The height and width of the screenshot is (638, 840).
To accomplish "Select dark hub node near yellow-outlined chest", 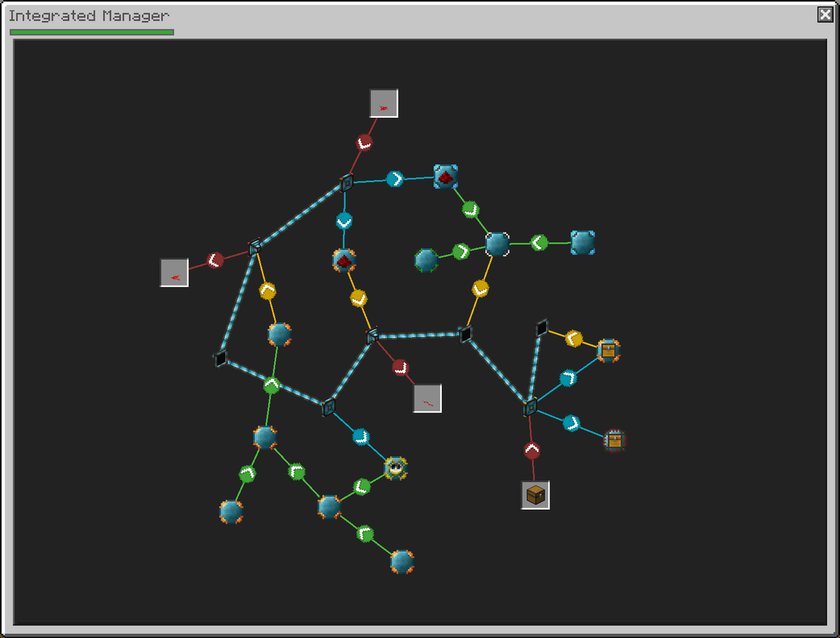I will coord(541,328).
